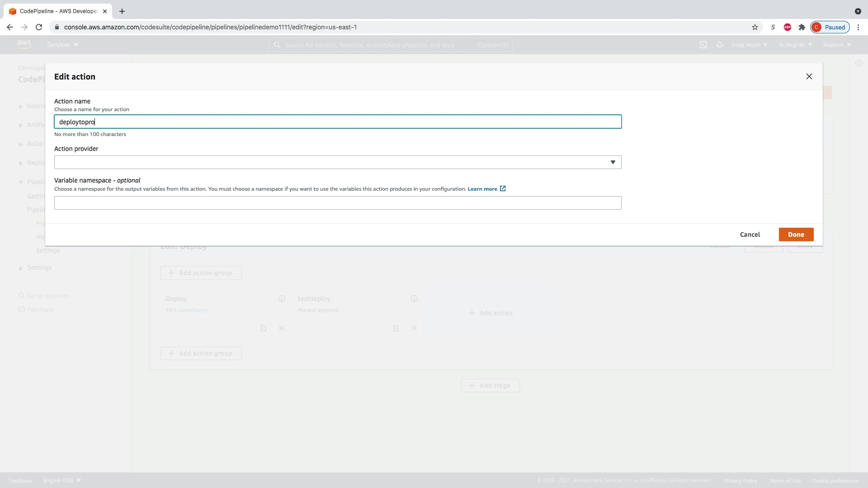Image resolution: width=868 pixels, height=488 pixels.
Task: Open the browser extensions puzzle icon
Action: pos(802,27)
